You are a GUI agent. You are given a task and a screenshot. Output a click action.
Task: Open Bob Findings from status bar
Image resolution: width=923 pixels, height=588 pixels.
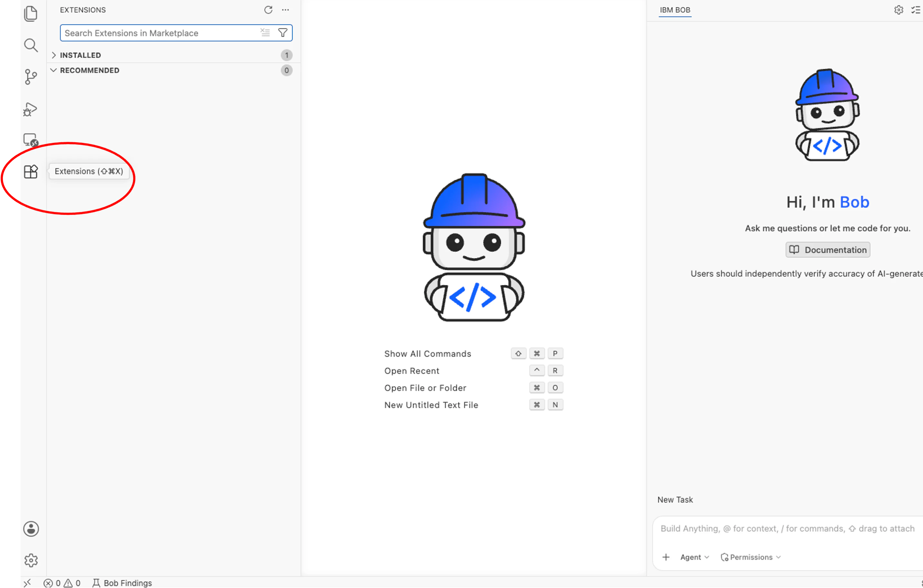pos(122,583)
